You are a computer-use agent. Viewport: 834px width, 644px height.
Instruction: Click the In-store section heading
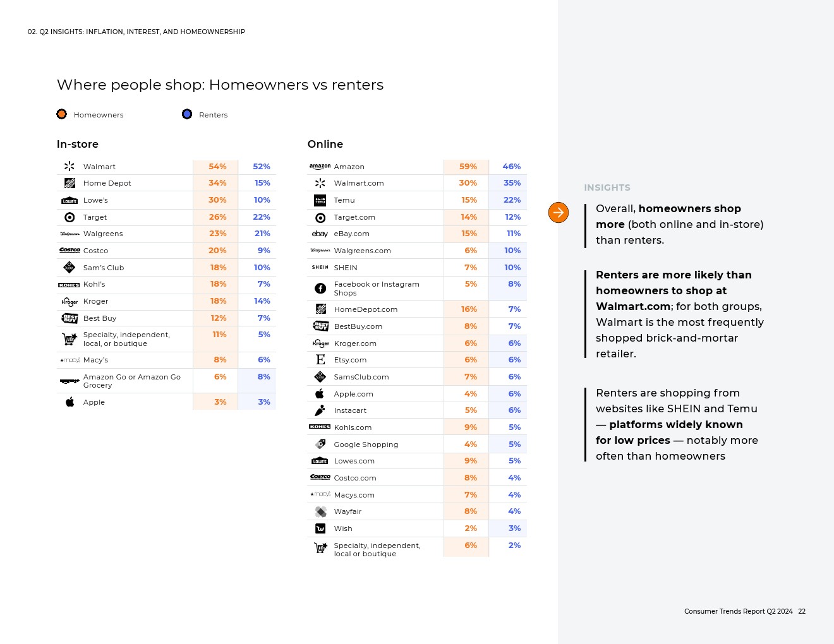pos(78,144)
